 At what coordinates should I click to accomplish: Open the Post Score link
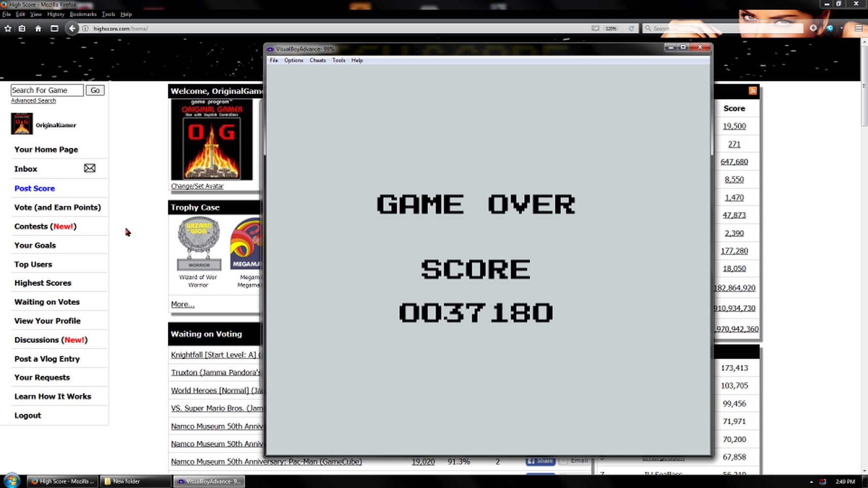click(35, 188)
